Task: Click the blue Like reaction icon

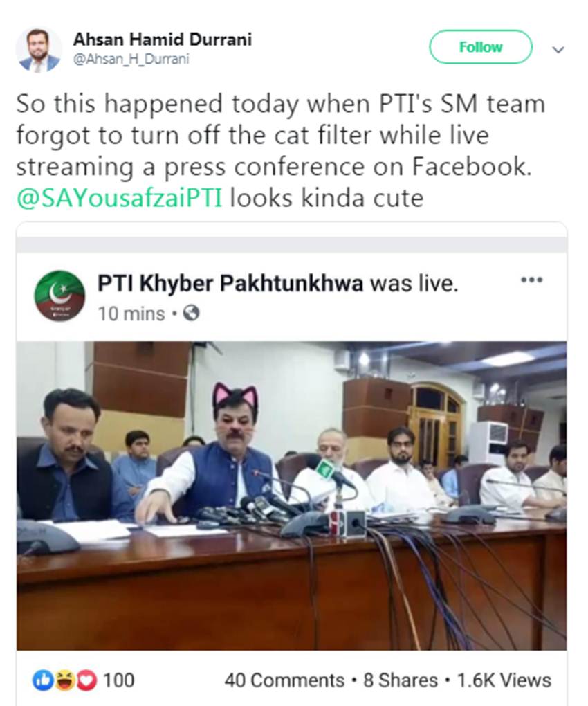Action: (44, 680)
